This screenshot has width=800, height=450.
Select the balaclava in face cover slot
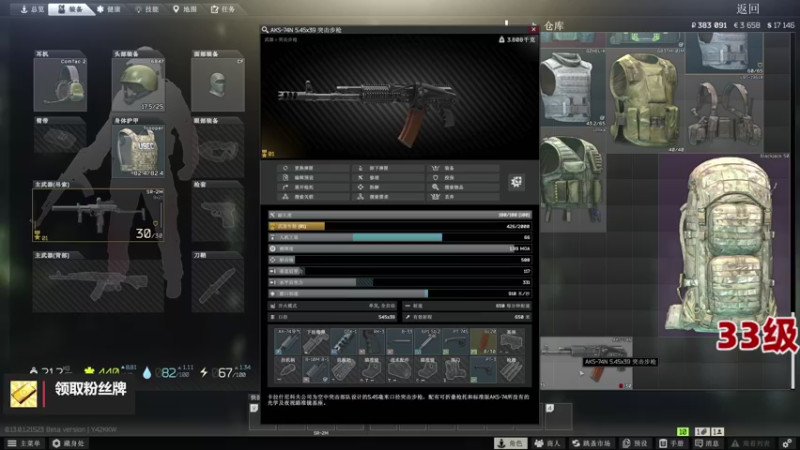pos(218,84)
